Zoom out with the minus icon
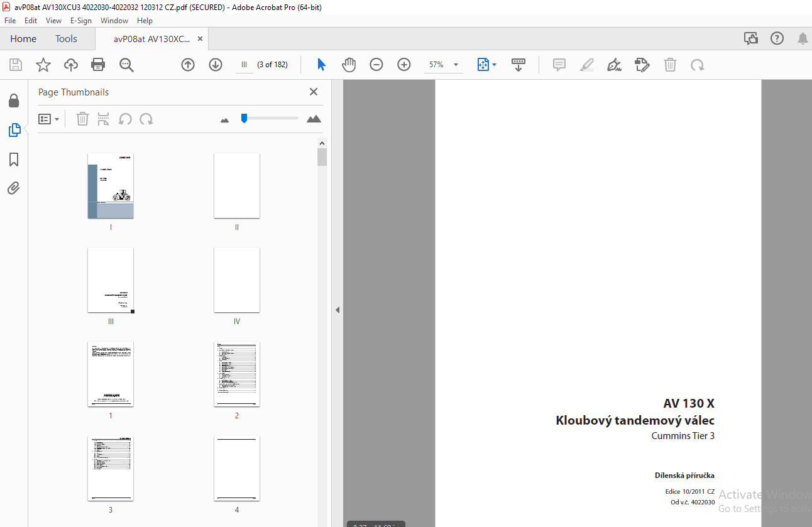This screenshot has height=527, width=812. (376, 65)
